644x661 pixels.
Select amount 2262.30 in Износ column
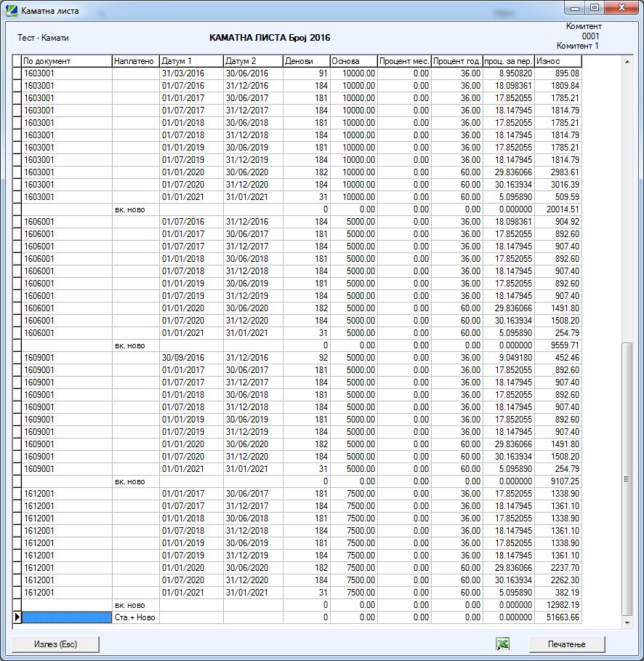(558, 580)
